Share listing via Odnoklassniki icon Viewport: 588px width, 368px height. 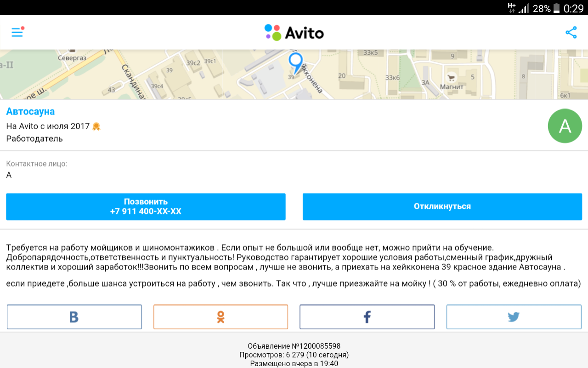coord(220,317)
